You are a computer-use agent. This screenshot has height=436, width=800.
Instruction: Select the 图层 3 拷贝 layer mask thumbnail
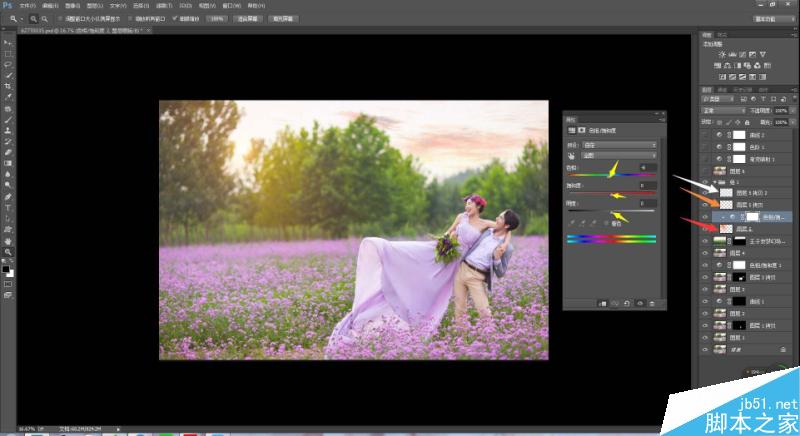click(x=740, y=277)
